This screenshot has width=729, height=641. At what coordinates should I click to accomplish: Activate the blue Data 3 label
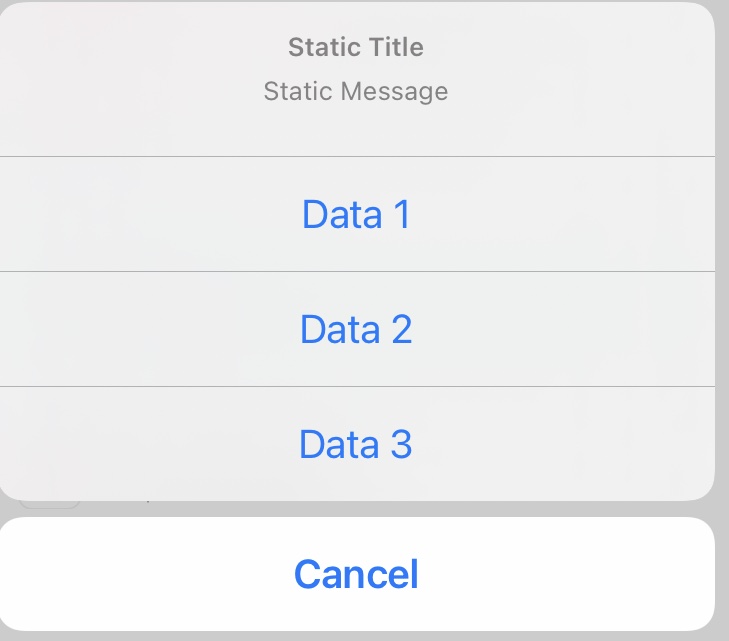pyautogui.click(x=356, y=444)
